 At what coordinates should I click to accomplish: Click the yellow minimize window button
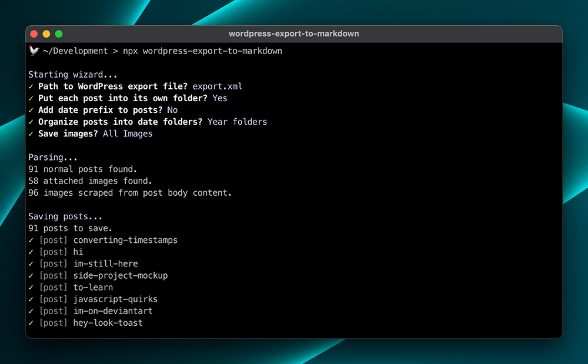(46, 34)
